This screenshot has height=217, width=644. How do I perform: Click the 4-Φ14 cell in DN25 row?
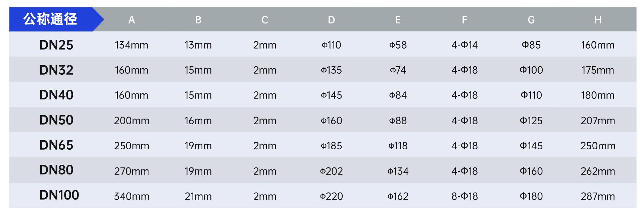(464, 45)
